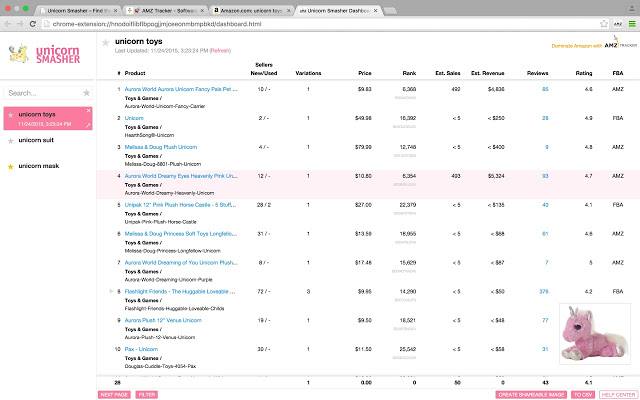Image resolution: width=640 pixels, height=400 pixels.
Task: Click the Unicorn Smasher logo
Action: 48,53
